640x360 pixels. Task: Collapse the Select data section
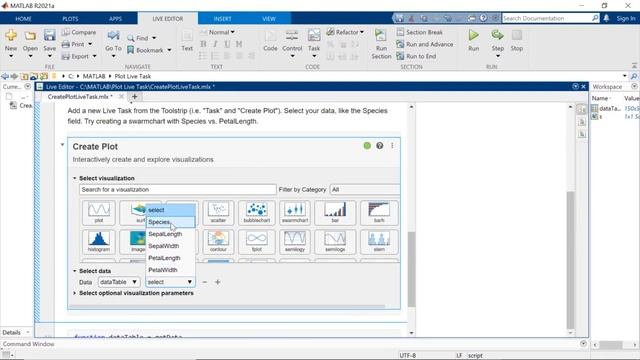point(75,271)
